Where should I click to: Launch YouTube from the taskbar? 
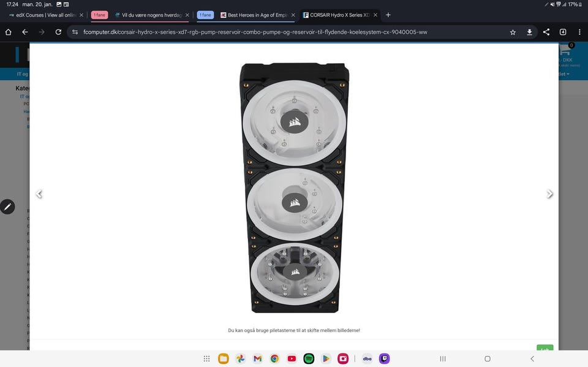tap(292, 359)
